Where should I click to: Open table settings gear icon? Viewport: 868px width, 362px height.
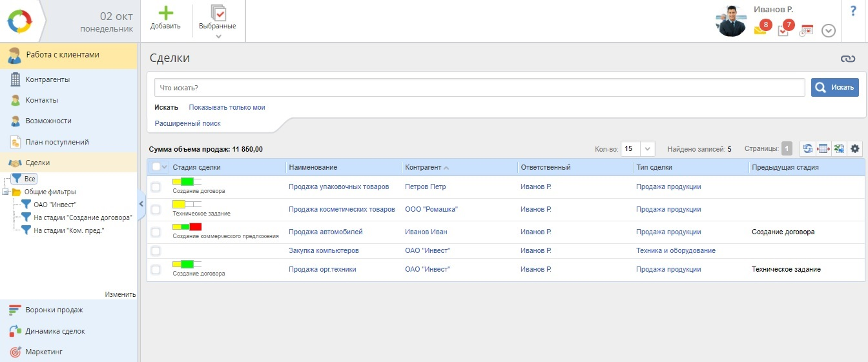[855, 149]
